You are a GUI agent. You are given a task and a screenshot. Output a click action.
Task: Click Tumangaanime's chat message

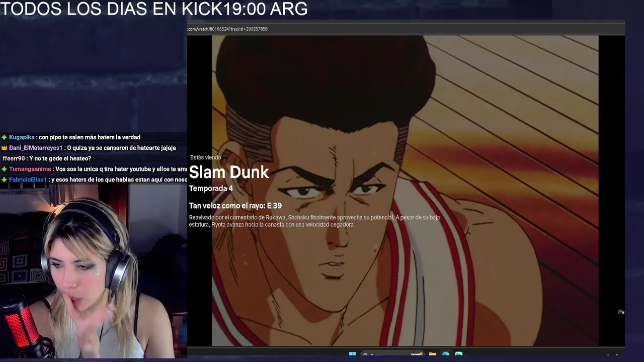tap(95, 169)
